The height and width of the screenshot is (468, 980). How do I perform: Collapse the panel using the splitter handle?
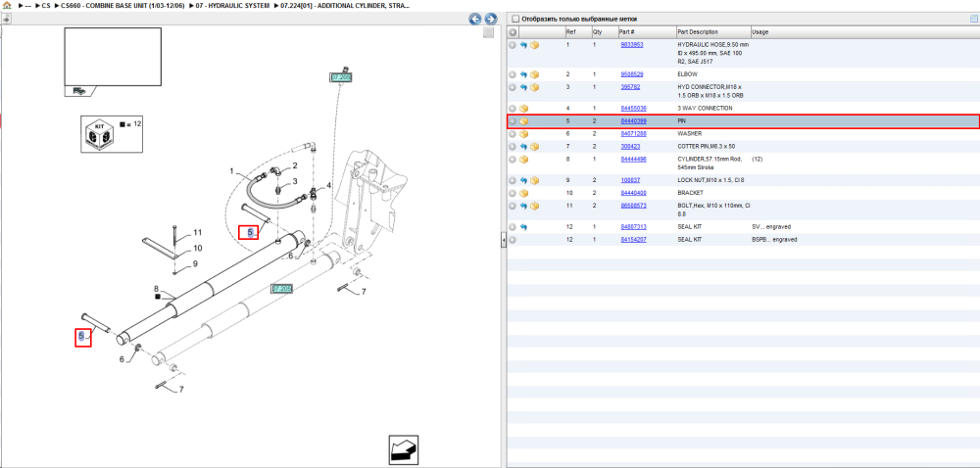tap(503, 240)
